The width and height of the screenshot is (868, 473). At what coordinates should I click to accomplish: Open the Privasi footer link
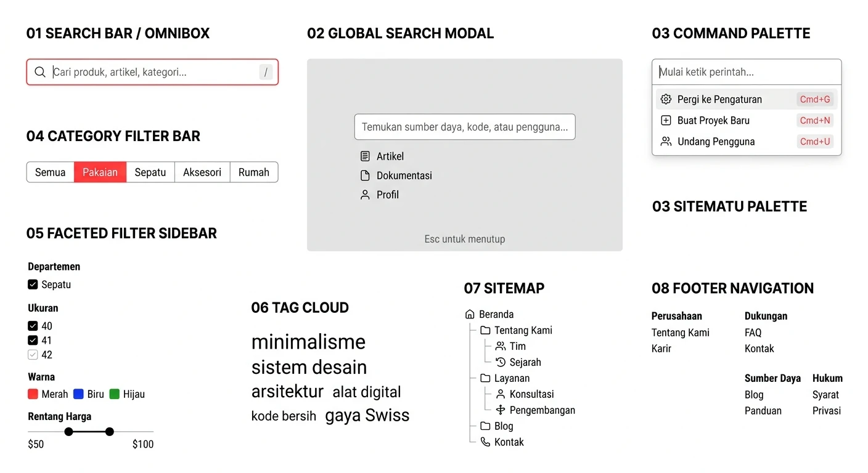tap(827, 411)
